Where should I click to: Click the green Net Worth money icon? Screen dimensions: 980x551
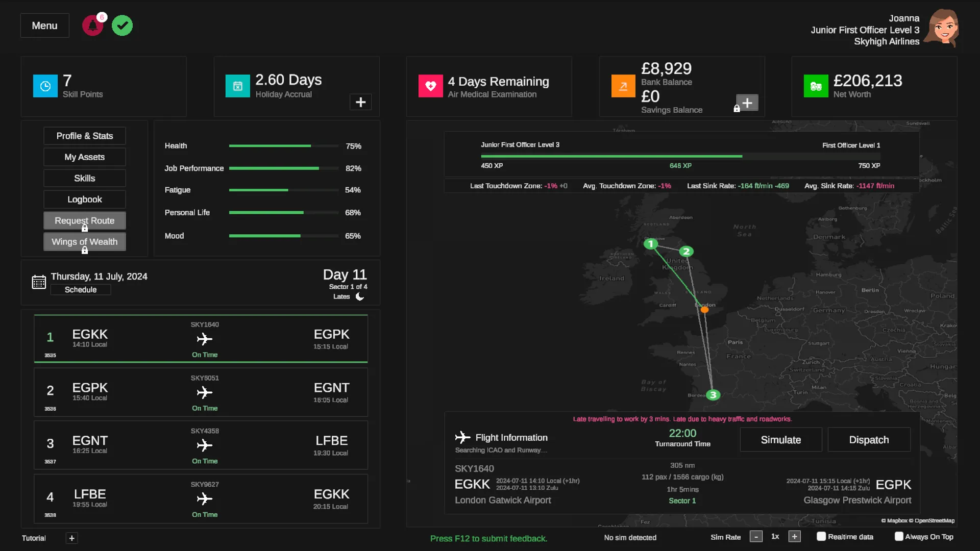[x=816, y=86]
